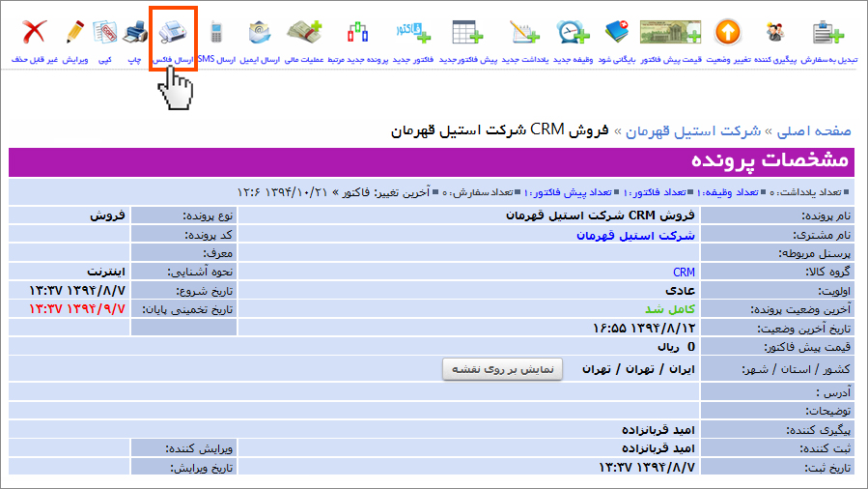Click the change status orange arrow icon
The width and height of the screenshot is (868, 489).
[x=727, y=32]
